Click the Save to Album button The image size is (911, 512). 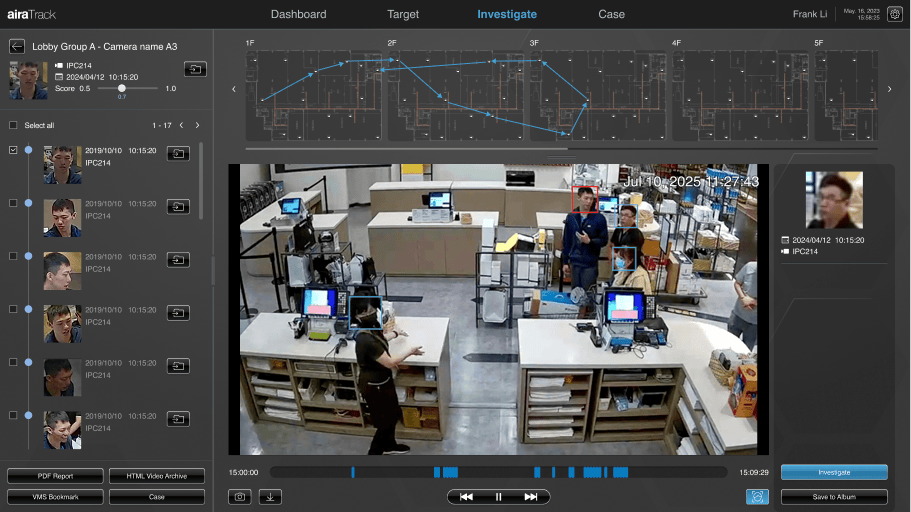(x=834, y=496)
